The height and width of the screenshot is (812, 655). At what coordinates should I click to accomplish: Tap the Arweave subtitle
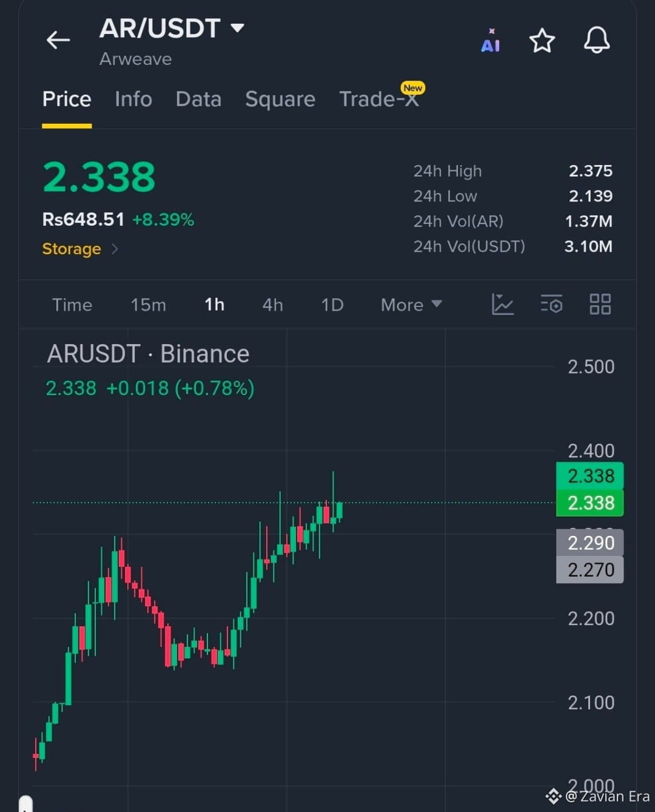pyautogui.click(x=135, y=59)
